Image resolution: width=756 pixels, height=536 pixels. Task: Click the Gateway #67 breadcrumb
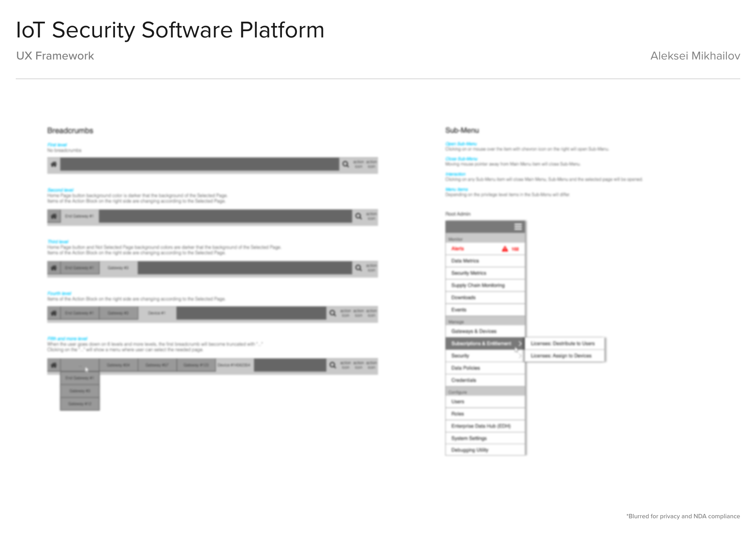pos(157,365)
